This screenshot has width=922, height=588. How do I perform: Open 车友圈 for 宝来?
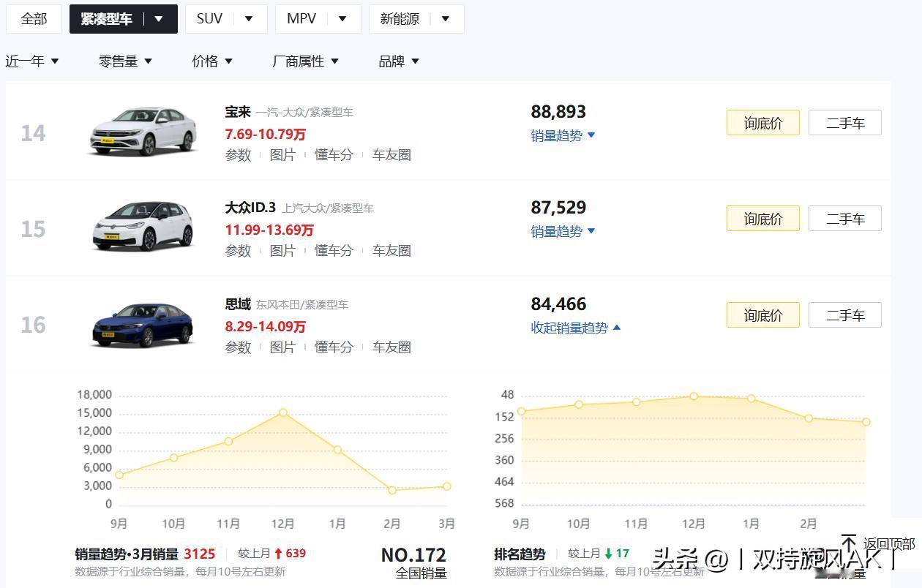(391, 155)
